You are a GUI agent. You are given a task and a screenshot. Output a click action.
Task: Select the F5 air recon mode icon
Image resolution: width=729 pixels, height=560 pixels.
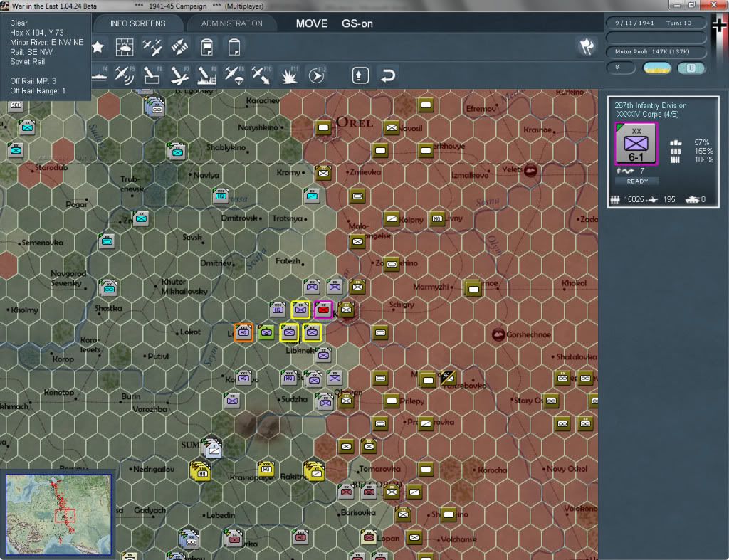124,75
